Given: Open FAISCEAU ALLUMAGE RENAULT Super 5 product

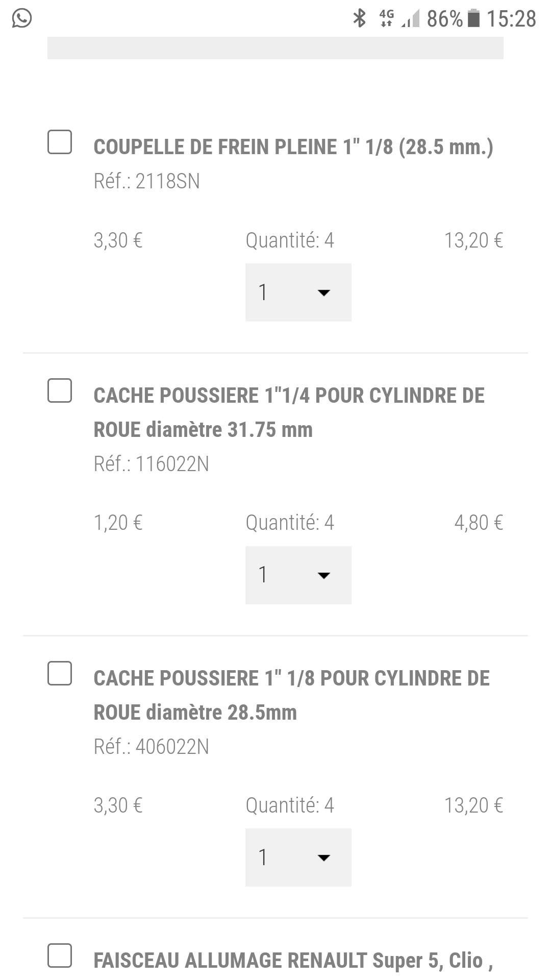Looking at the screenshot, I should pyautogui.click(x=293, y=961).
